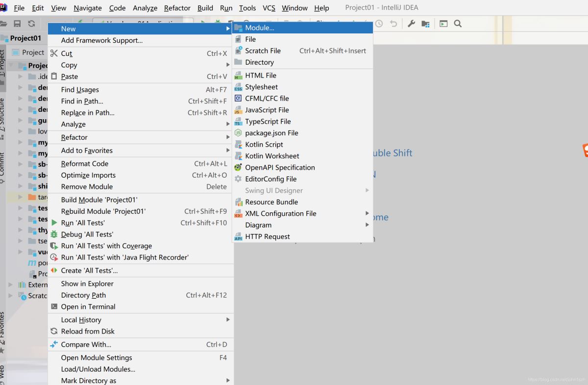Screen dimensions: 588x385
Task: Click the Cut scissors icon
Action: pos(54,53)
